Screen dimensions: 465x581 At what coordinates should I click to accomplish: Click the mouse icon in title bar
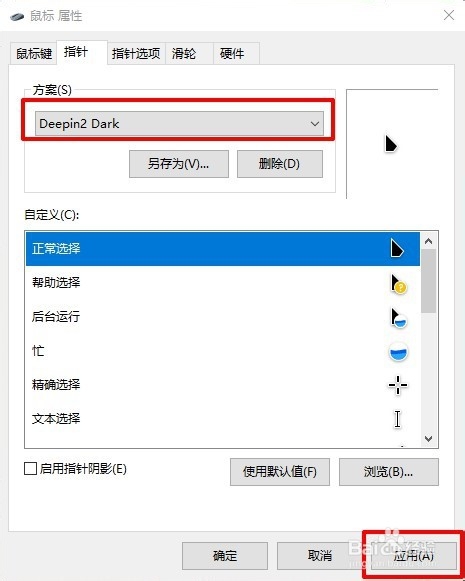tap(17, 16)
